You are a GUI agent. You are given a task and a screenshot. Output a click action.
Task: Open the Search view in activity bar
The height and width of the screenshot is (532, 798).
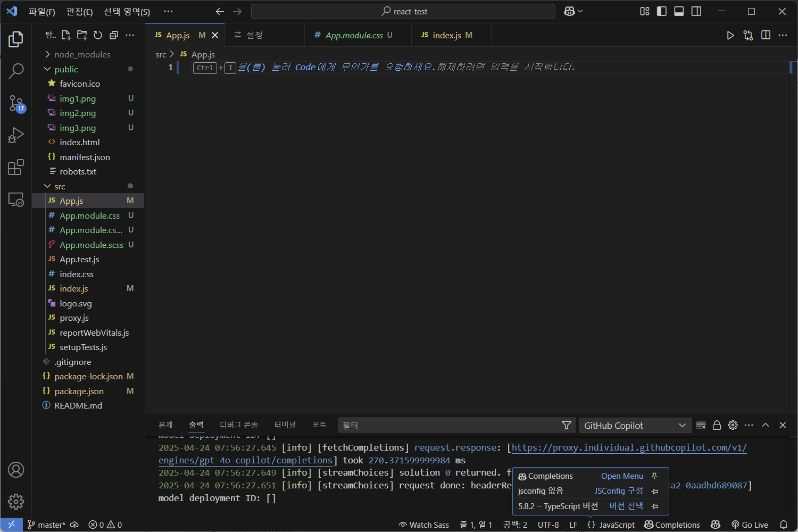16,71
